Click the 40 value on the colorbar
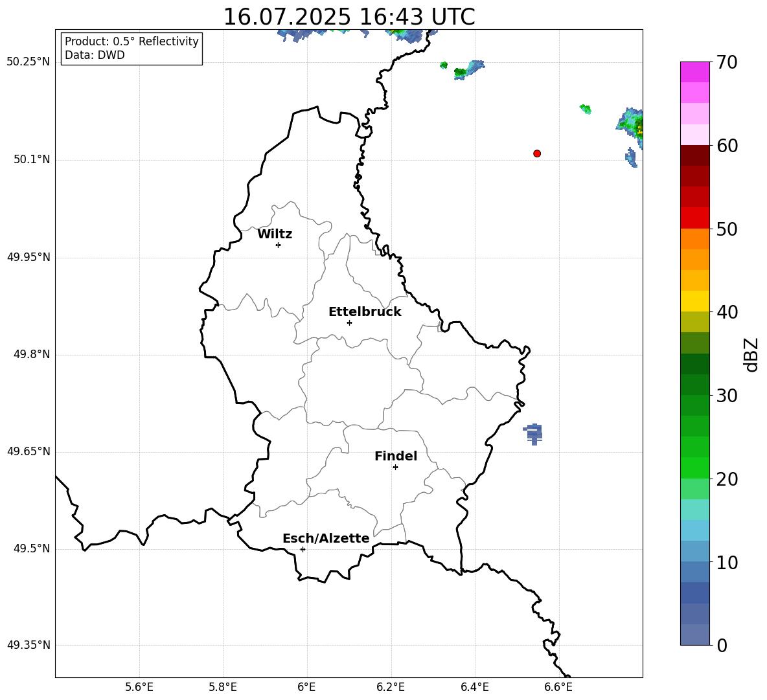767x700 pixels. point(727,312)
